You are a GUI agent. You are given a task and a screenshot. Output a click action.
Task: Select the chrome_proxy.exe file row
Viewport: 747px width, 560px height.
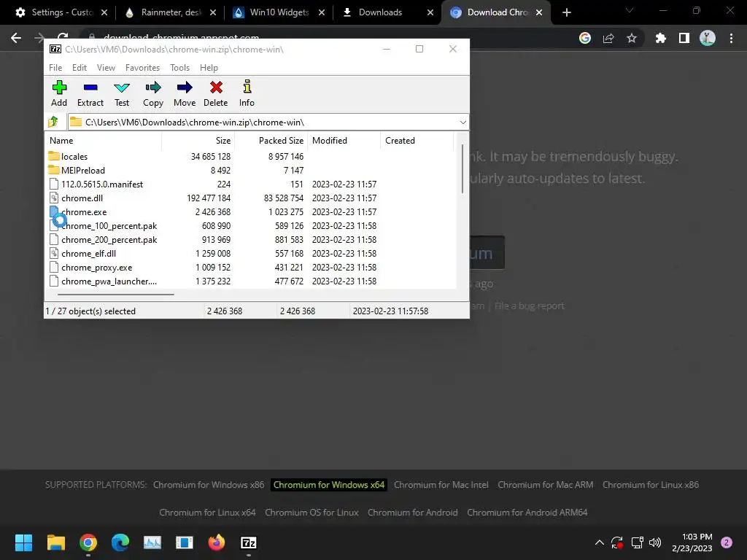[250, 267]
